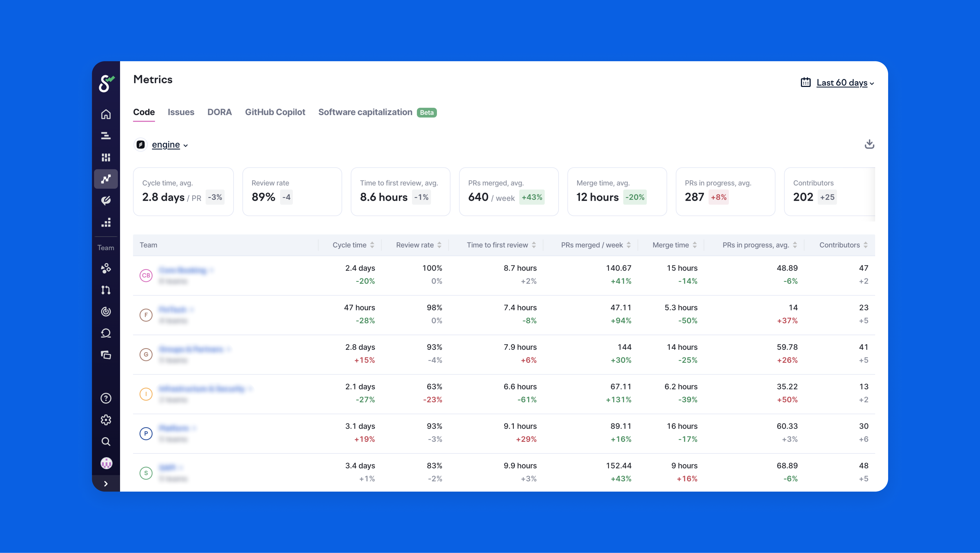
Task: Click the bar chart steps sidebar icon
Action: click(x=106, y=222)
